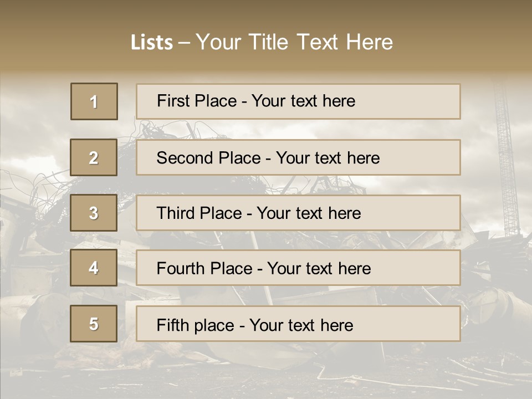Select the words 'Third Place'

(x=199, y=213)
